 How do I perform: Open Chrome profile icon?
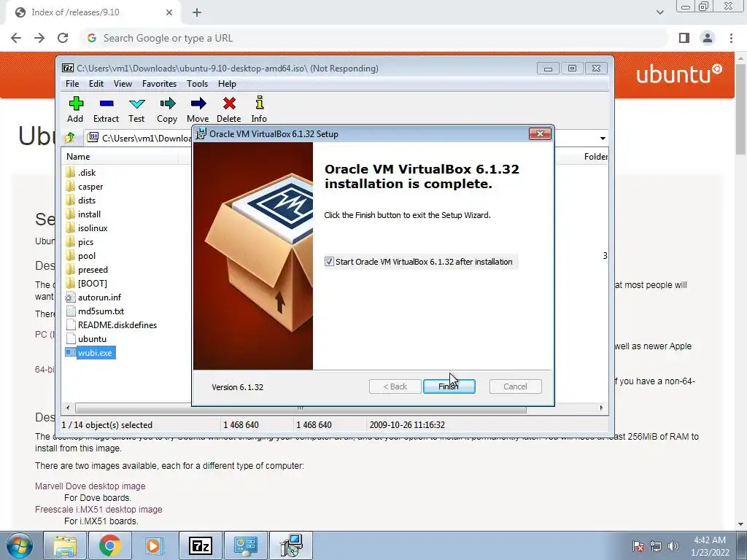(708, 38)
